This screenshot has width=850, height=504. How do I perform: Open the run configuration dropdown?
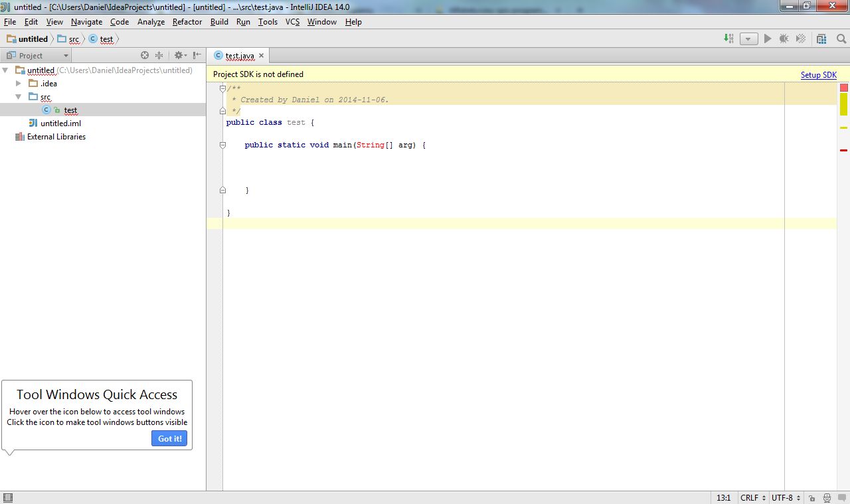click(x=748, y=39)
